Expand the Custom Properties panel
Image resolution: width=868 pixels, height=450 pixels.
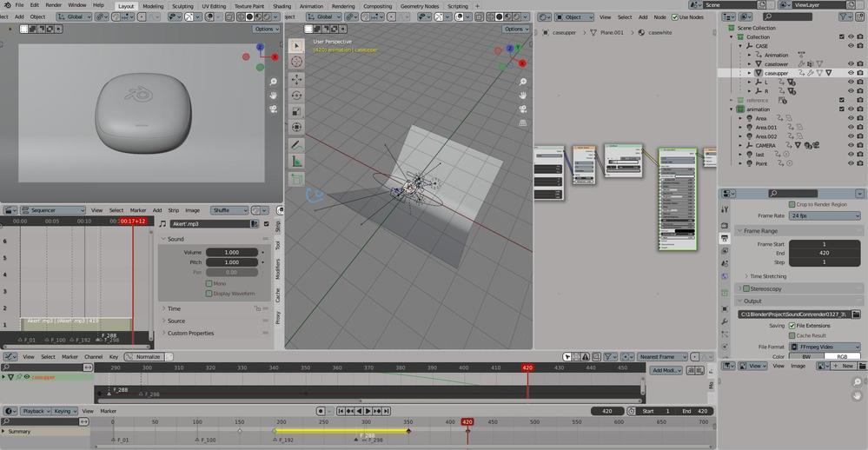pos(190,334)
